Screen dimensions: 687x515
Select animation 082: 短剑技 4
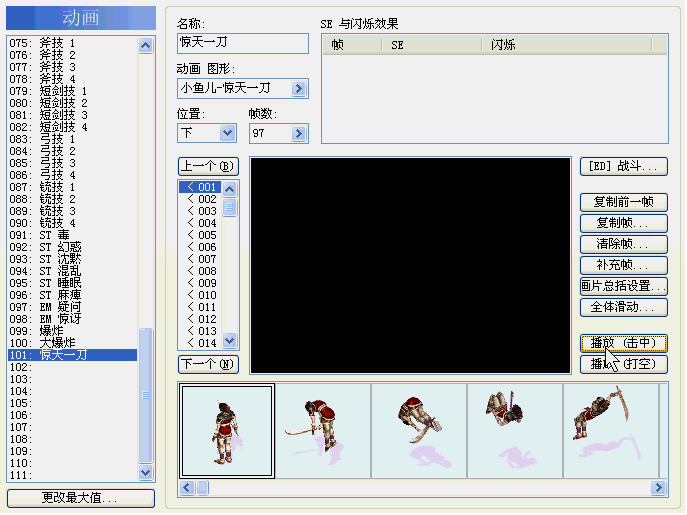[x=72, y=127]
